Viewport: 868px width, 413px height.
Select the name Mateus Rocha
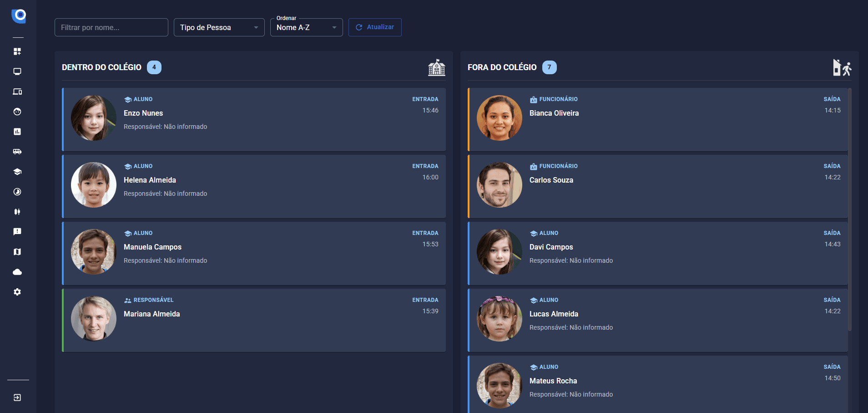[x=553, y=381]
